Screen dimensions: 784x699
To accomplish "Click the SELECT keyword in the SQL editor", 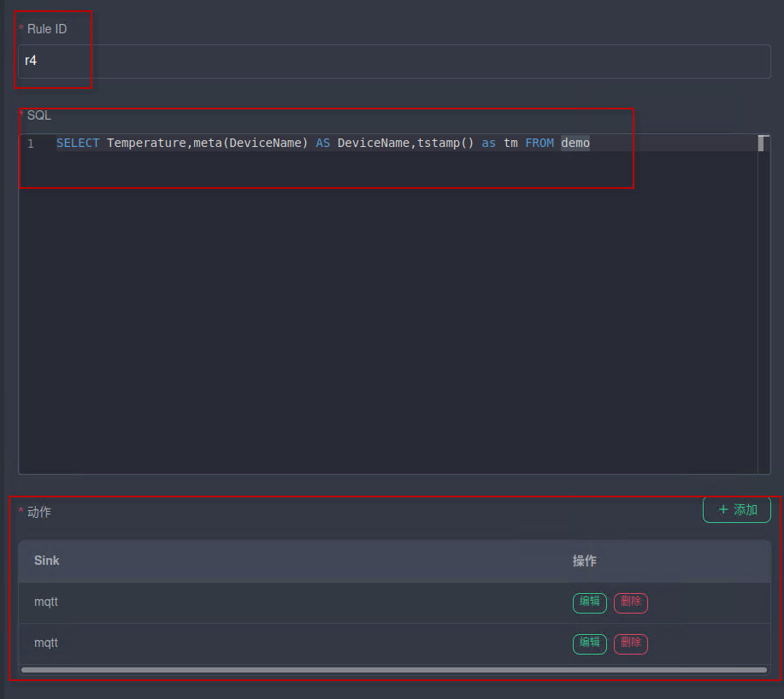I will click(x=78, y=143).
